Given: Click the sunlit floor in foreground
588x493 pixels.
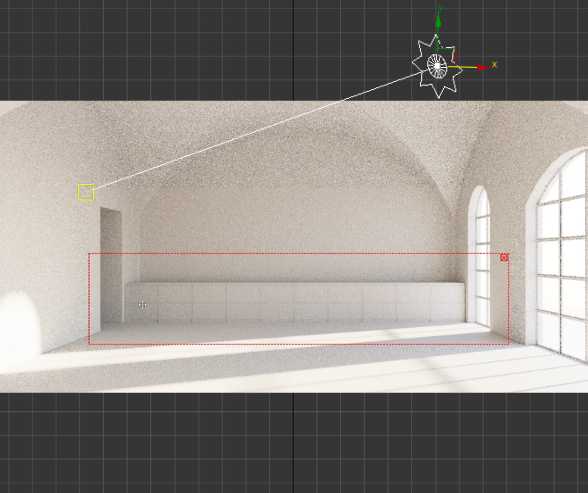Looking at the screenshot, I should pos(300,371).
